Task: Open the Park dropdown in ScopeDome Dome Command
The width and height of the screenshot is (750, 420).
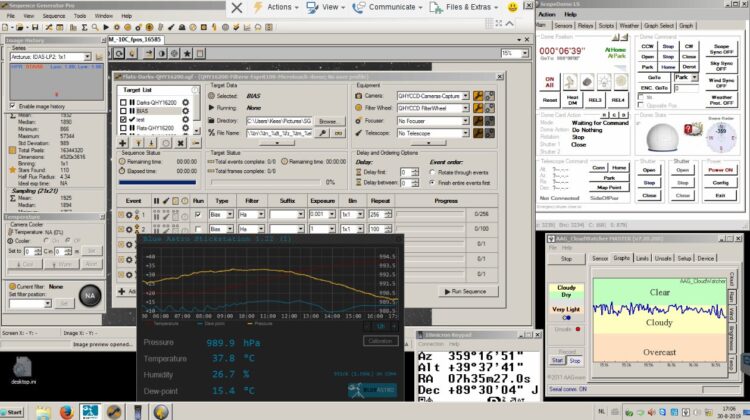Action: click(694, 77)
